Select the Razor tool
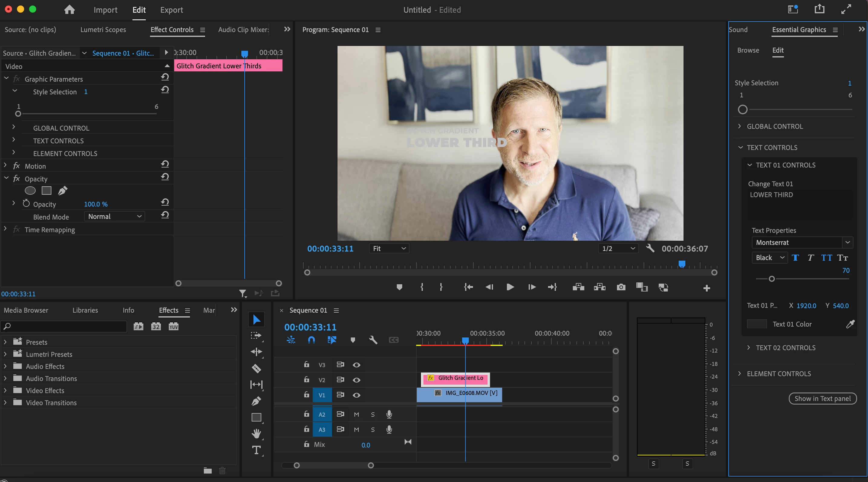The image size is (868, 482). tap(256, 368)
